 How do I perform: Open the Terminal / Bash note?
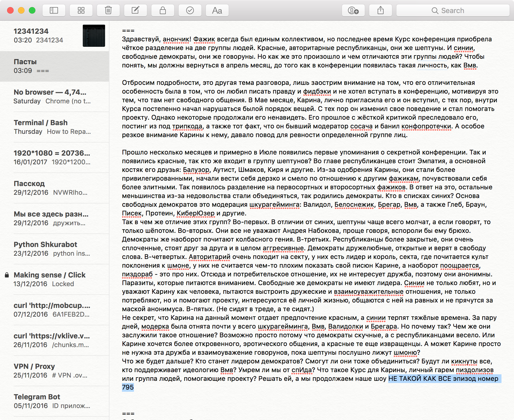coord(54,127)
